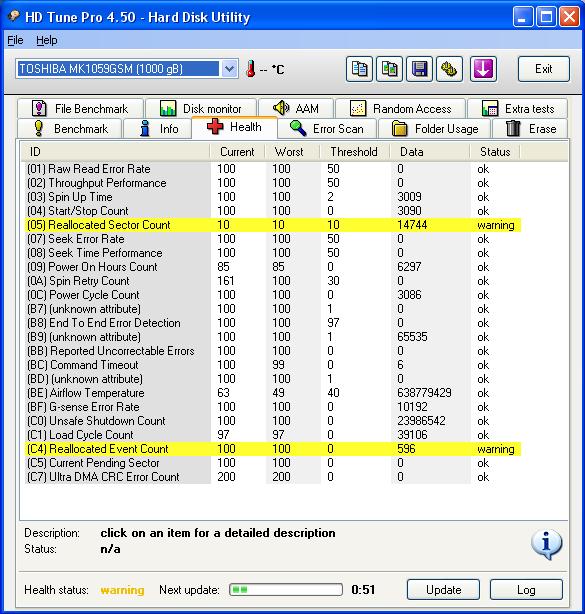Open the Extra tests tab
The height and width of the screenshot is (614, 585).
pos(518,108)
